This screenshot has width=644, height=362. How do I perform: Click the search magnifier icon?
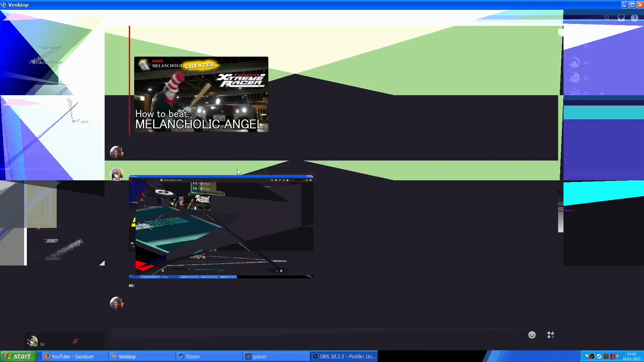tap(607, 18)
